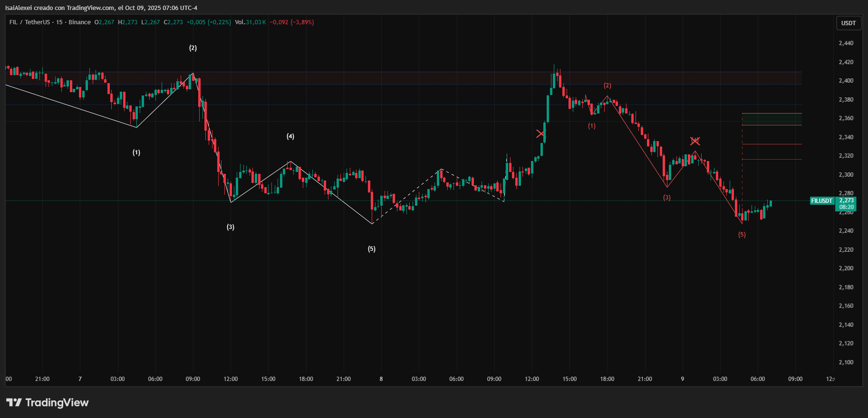The width and height of the screenshot is (868, 418).
Task: Click the −0,092 (−3,89%) volume change
Action: 292,22
